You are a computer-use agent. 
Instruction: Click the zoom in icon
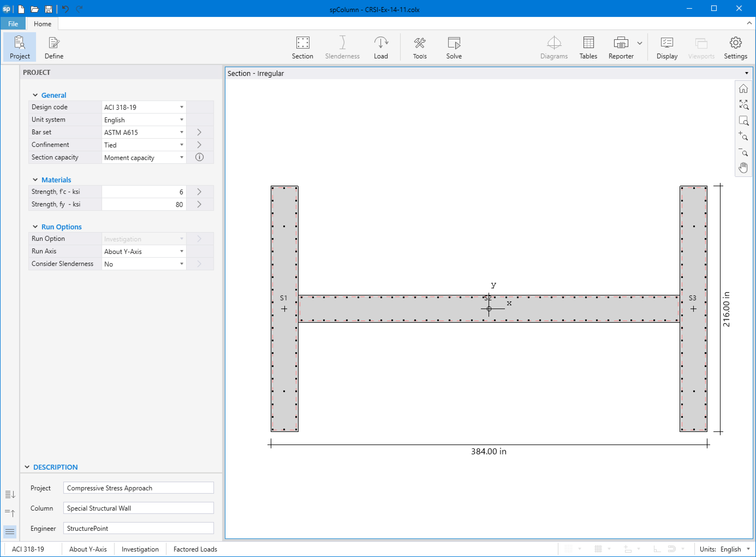(x=743, y=136)
